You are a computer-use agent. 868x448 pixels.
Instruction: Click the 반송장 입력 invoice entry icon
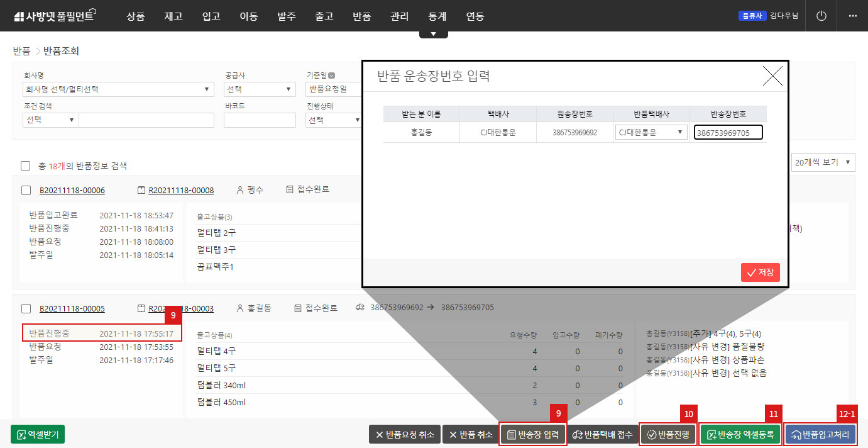click(532, 434)
